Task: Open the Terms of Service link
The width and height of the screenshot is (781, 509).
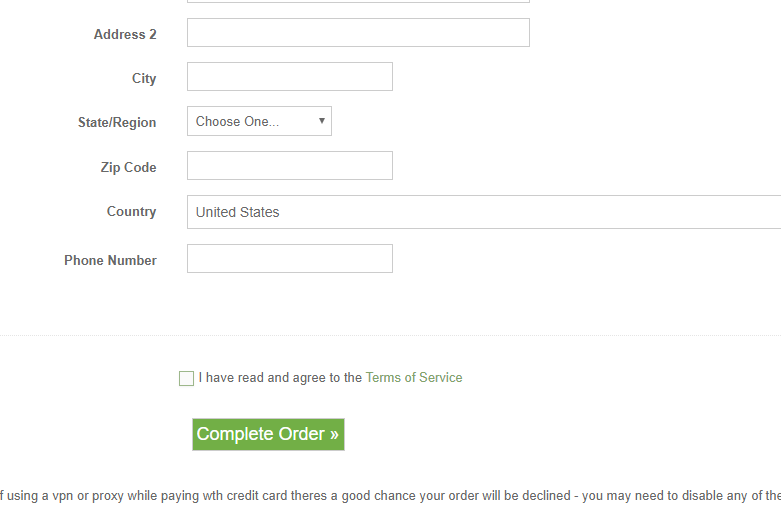Action: (414, 378)
